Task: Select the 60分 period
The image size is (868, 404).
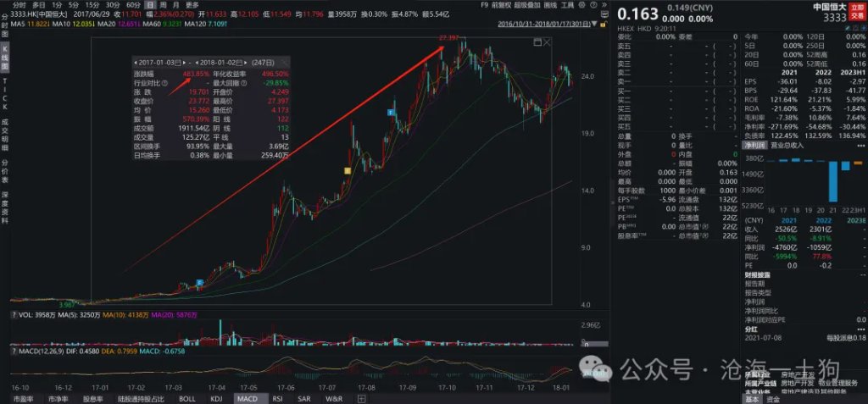Action: (133, 4)
